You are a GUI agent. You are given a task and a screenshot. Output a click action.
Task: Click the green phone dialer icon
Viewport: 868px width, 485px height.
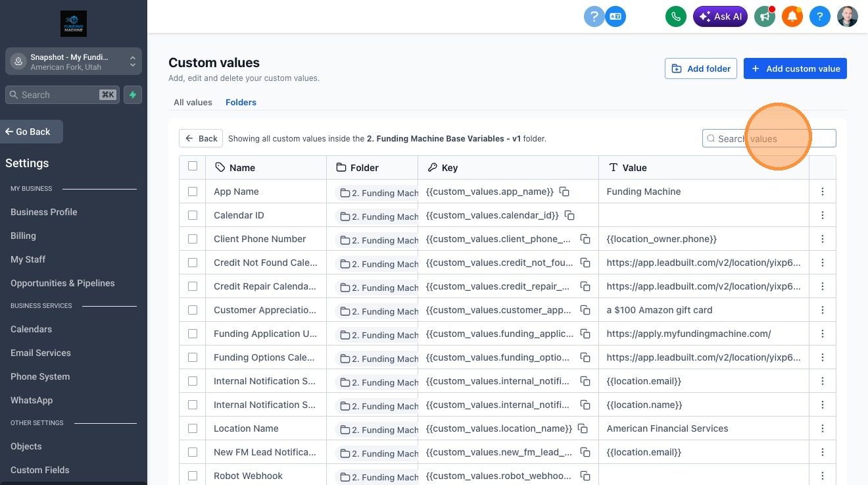675,16
